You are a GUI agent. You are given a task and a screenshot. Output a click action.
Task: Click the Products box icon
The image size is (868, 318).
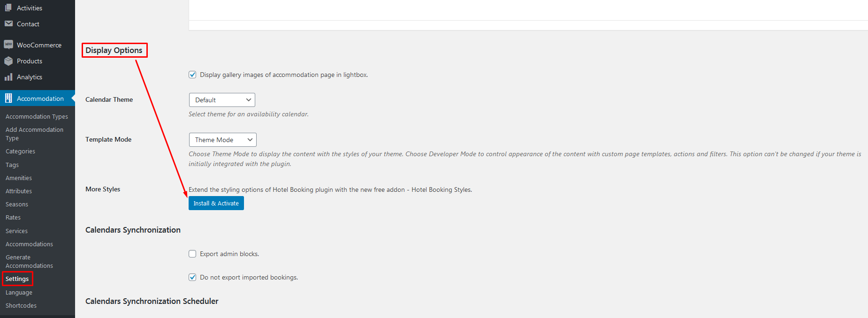(x=8, y=61)
